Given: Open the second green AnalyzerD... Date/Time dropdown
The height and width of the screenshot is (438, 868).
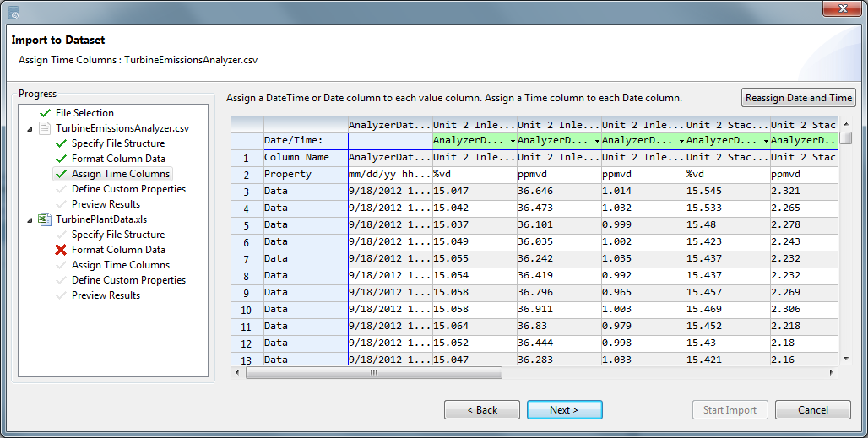Looking at the screenshot, I should (596, 141).
